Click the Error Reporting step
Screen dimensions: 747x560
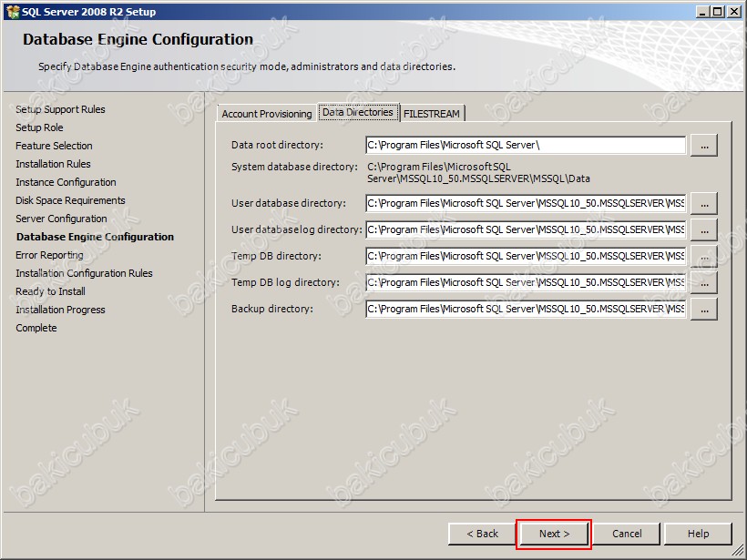[x=49, y=255]
